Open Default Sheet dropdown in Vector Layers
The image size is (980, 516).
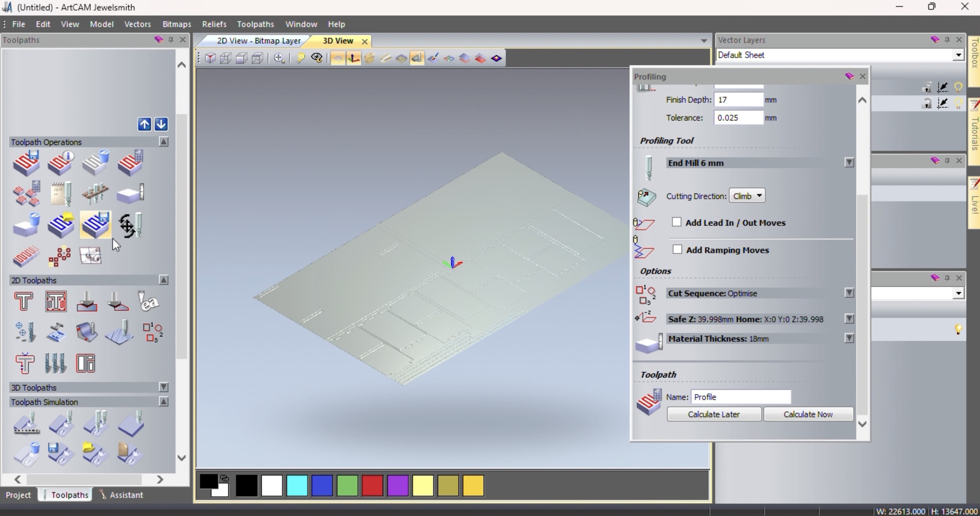[x=958, y=55]
